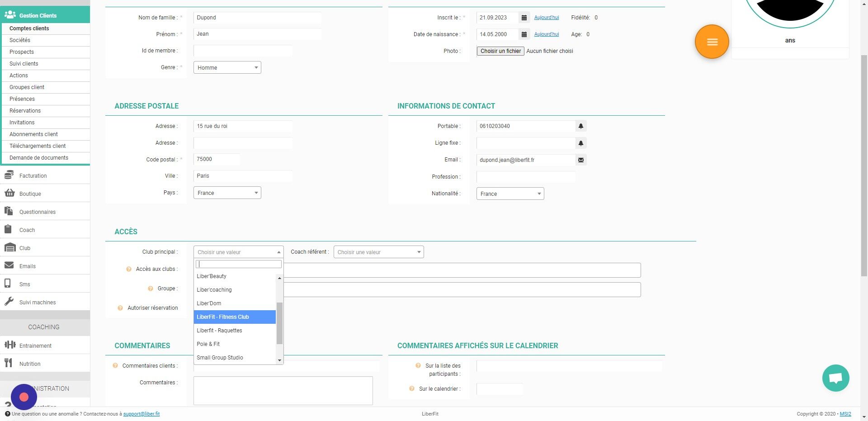Click the help icon for Groupe
This screenshot has height=421, width=868.
click(151, 289)
